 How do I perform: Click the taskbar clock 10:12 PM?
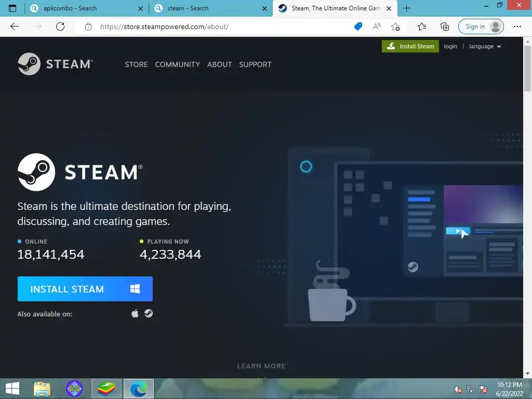coord(509,385)
